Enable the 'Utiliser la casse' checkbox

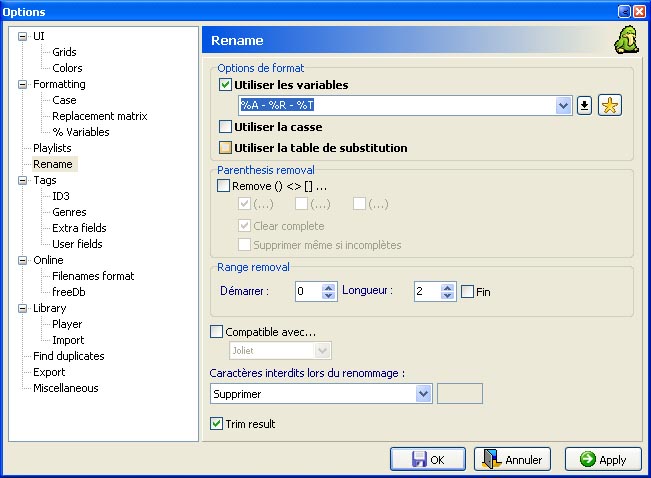(x=225, y=127)
